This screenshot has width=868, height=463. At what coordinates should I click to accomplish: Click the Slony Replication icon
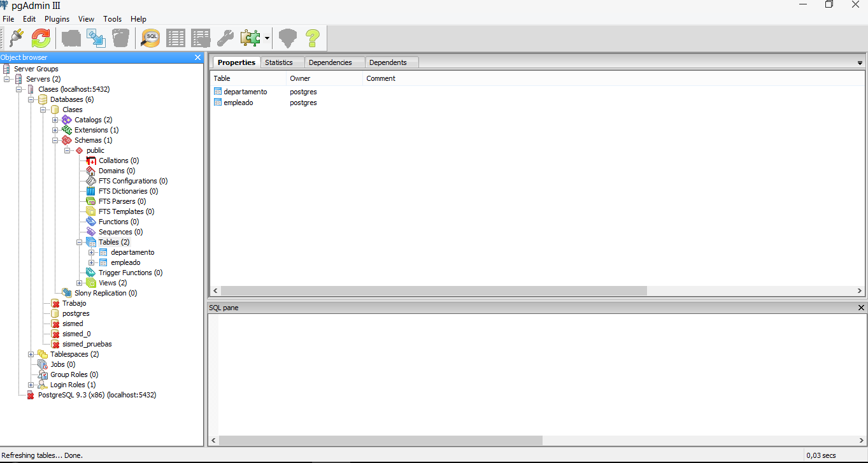click(67, 293)
